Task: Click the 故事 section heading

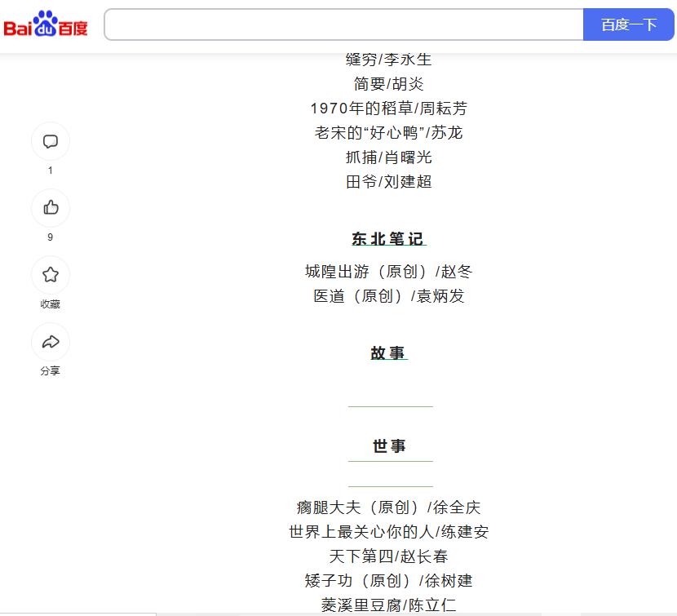Action: tap(388, 353)
